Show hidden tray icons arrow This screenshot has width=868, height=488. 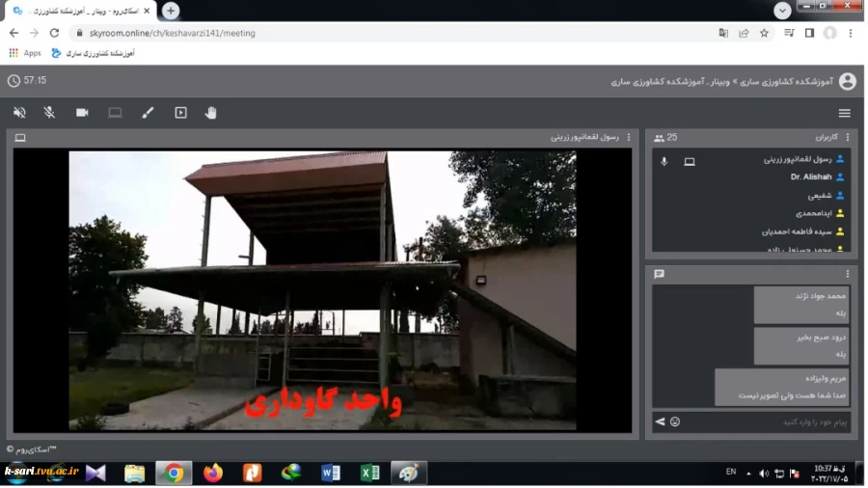748,474
